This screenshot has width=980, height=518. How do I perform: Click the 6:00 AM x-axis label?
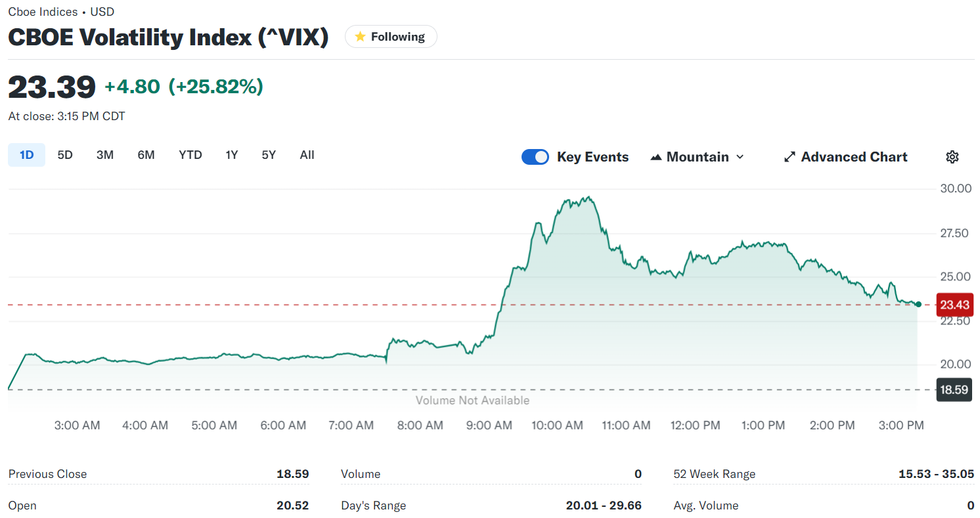(x=283, y=425)
